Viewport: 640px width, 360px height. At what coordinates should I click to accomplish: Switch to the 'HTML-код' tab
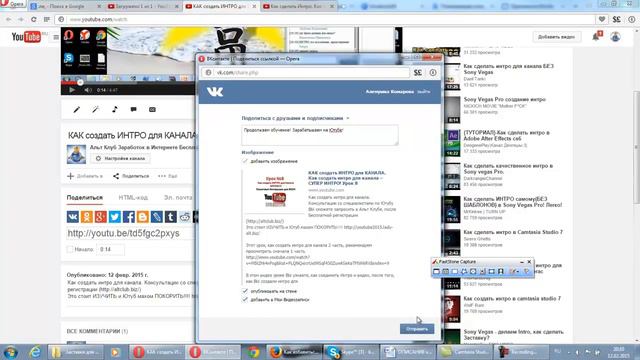point(133,198)
